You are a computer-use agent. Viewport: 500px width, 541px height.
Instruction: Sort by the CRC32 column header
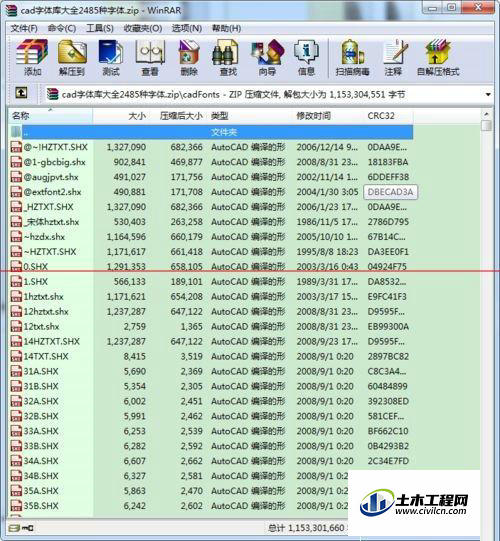(x=389, y=116)
